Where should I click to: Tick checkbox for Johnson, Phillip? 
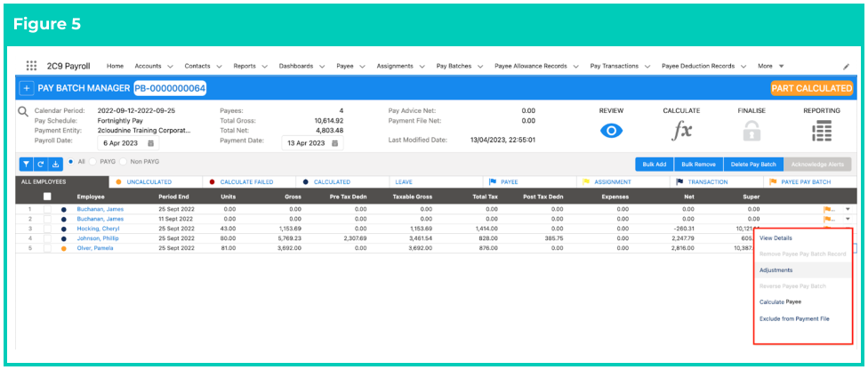coord(48,238)
